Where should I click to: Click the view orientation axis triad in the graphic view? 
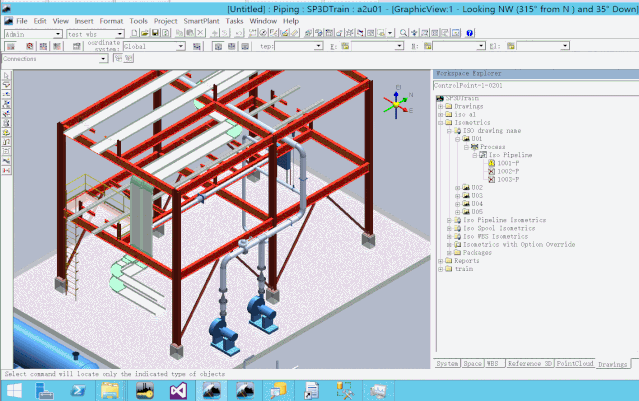pyautogui.click(x=397, y=104)
